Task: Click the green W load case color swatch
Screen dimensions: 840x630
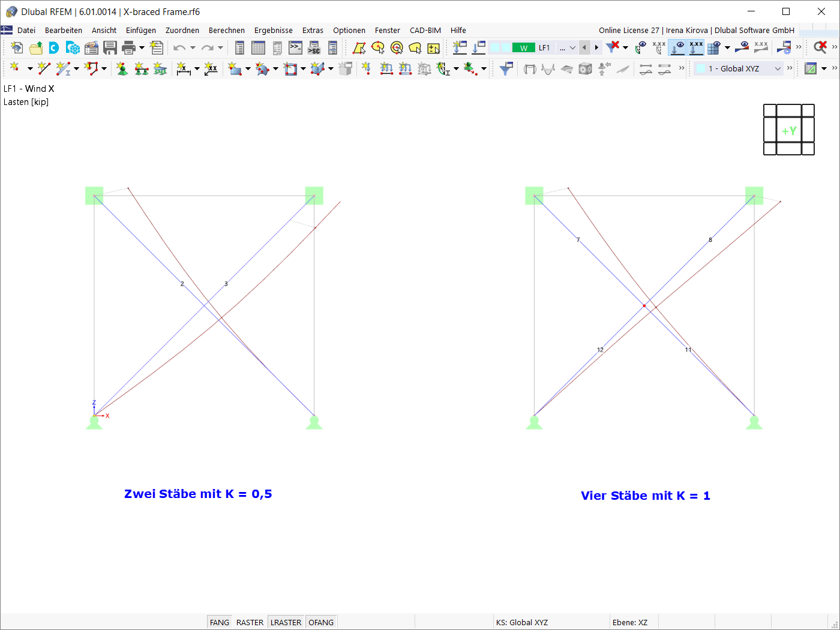Action: tap(524, 48)
